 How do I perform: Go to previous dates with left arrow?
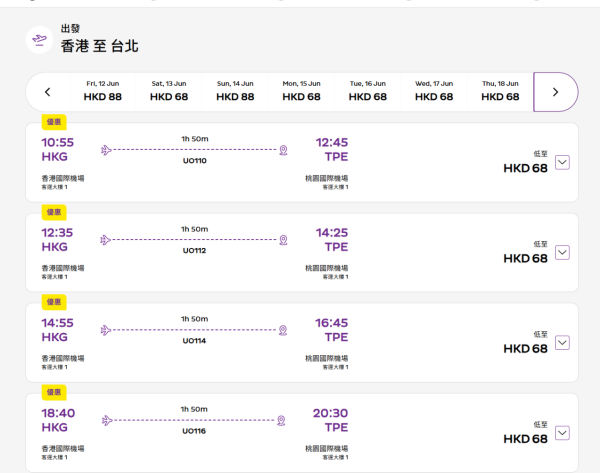tap(48, 92)
